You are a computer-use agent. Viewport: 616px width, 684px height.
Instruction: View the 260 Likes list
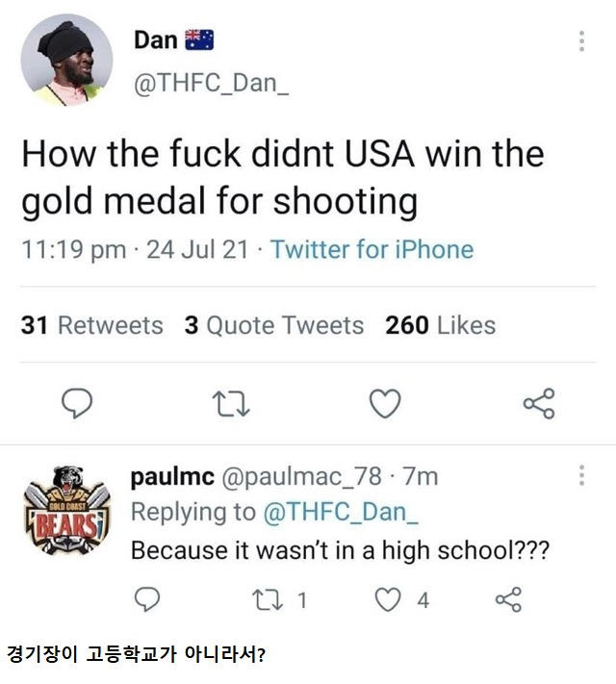click(441, 325)
